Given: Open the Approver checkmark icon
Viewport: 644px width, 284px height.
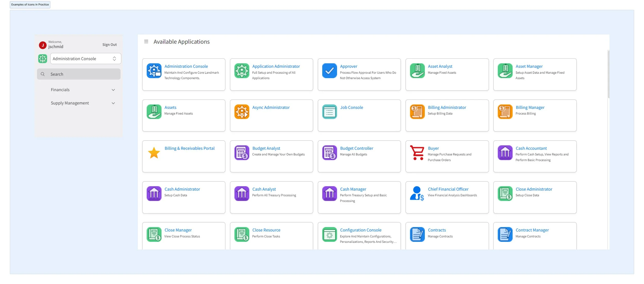Looking at the screenshot, I should (329, 71).
